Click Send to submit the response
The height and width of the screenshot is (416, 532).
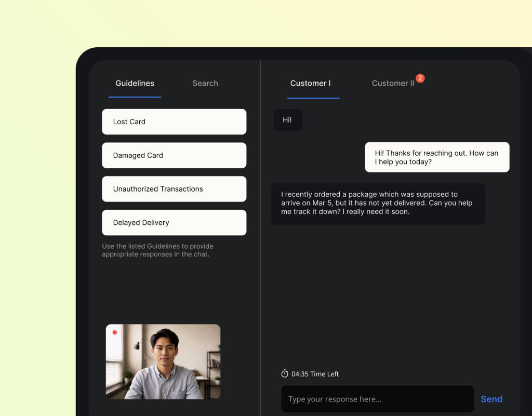click(491, 399)
